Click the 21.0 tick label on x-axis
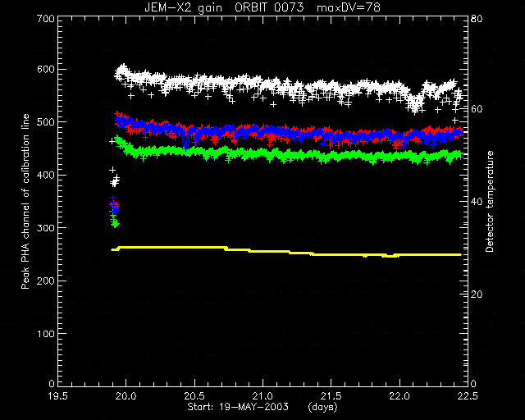 point(262,396)
